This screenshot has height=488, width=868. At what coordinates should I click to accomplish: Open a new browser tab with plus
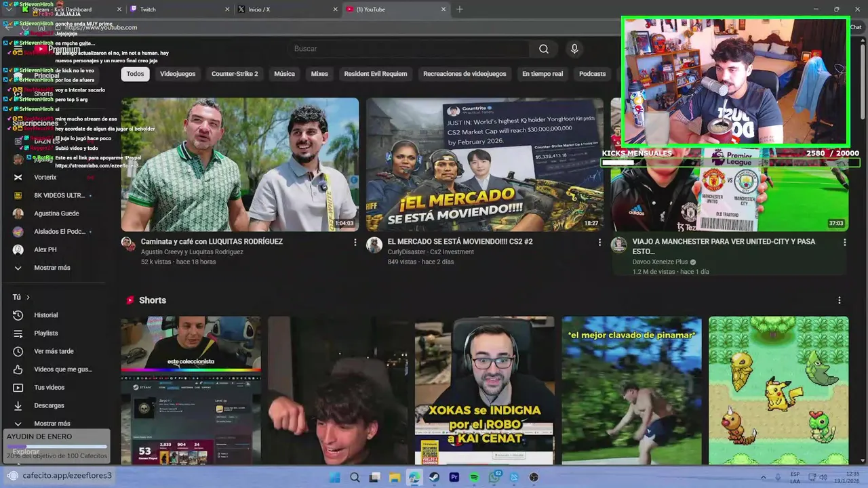460,9
